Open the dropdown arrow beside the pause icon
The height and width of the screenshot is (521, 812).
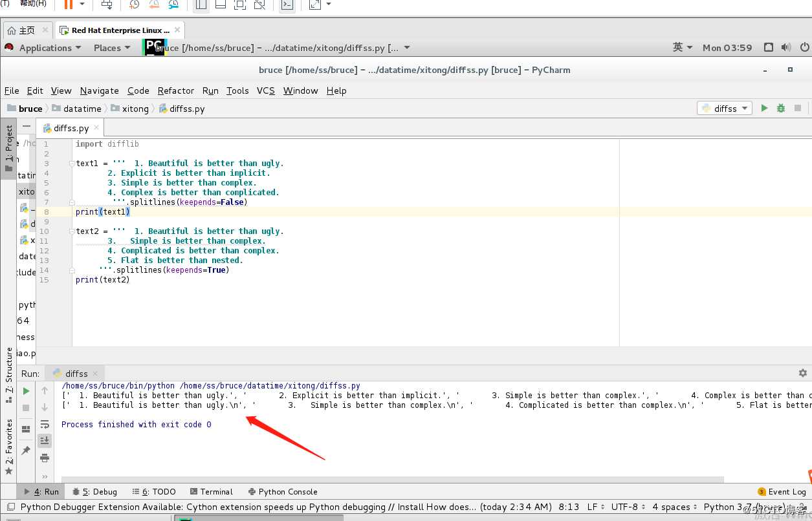coord(82,5)
